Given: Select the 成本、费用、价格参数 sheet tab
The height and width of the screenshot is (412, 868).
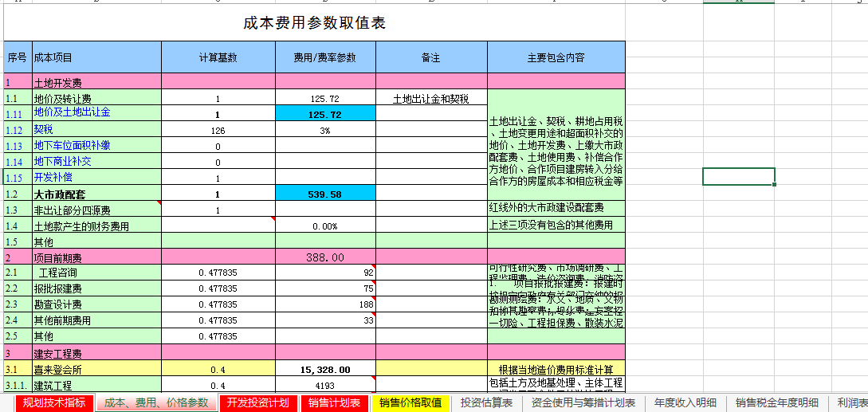Looking at the screenshot, I should click(x=156, y=402).
